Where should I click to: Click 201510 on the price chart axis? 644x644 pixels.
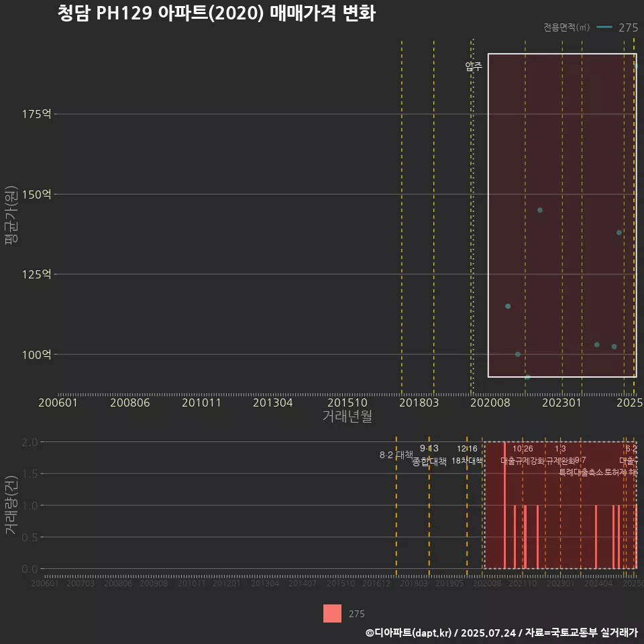347,402
